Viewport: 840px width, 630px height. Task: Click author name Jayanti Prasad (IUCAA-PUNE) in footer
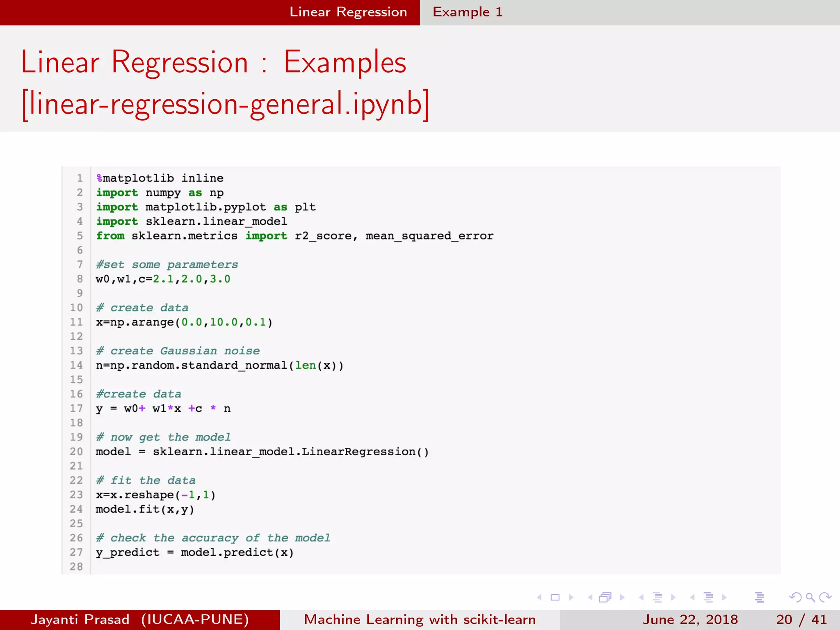(140, 619)
